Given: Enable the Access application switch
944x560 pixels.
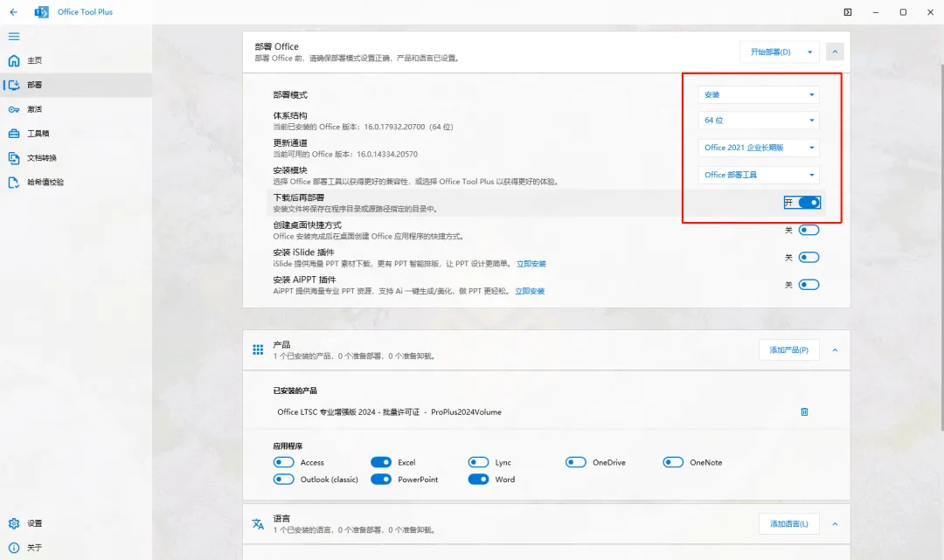Looking at the screenshot, I should [x=283, y=462].
